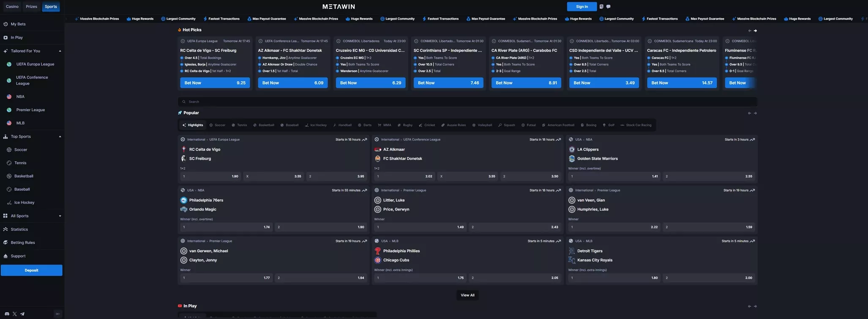Open the X (Twitter) social icon

click(15, 314)
